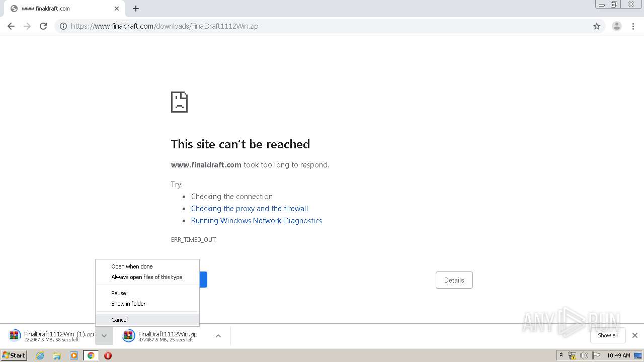Click the FinalDraft1112Win.zip archive icon
Screen dimensions: 644x362
[129, 336]
